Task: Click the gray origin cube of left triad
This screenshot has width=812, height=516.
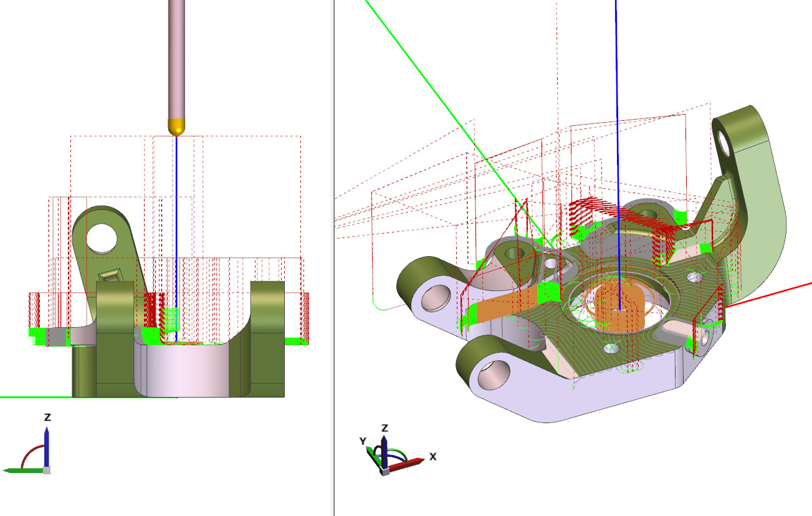Action: tap(46, 470)
